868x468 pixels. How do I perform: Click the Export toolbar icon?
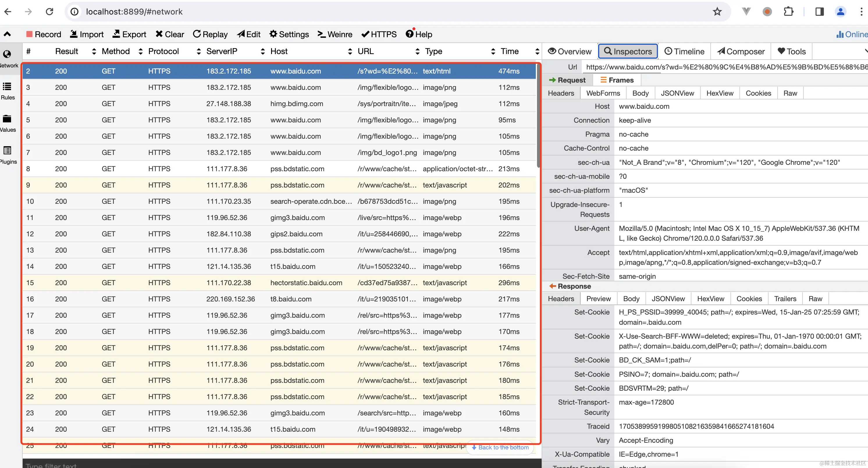point(129,34)
